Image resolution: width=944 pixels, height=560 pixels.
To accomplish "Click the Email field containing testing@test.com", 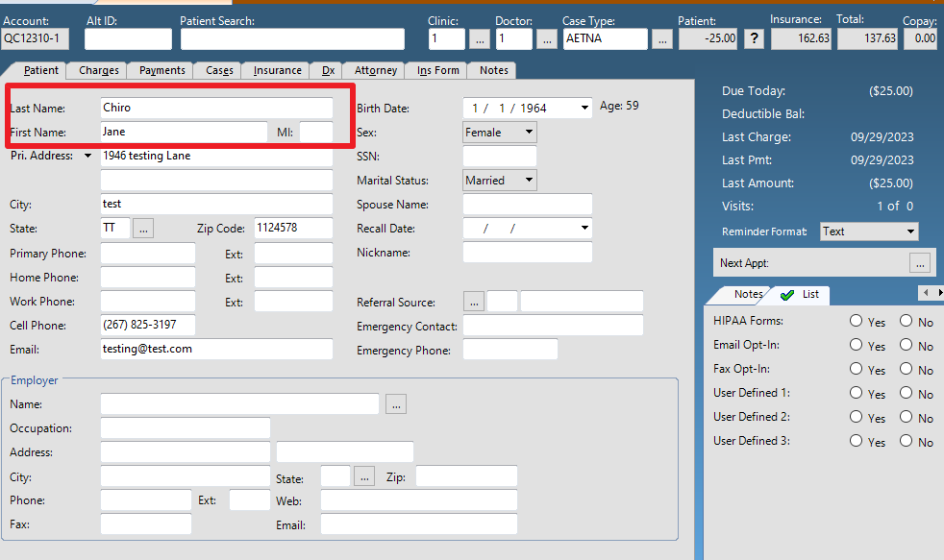I will click(x=216, y=350).
